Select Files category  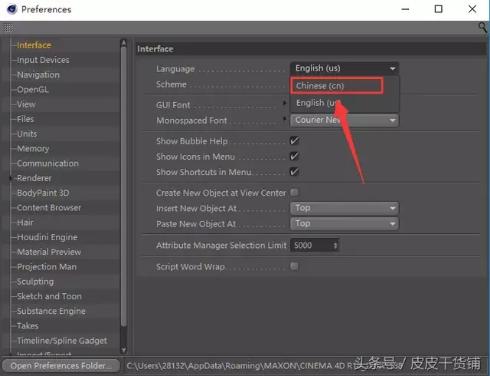25,119
